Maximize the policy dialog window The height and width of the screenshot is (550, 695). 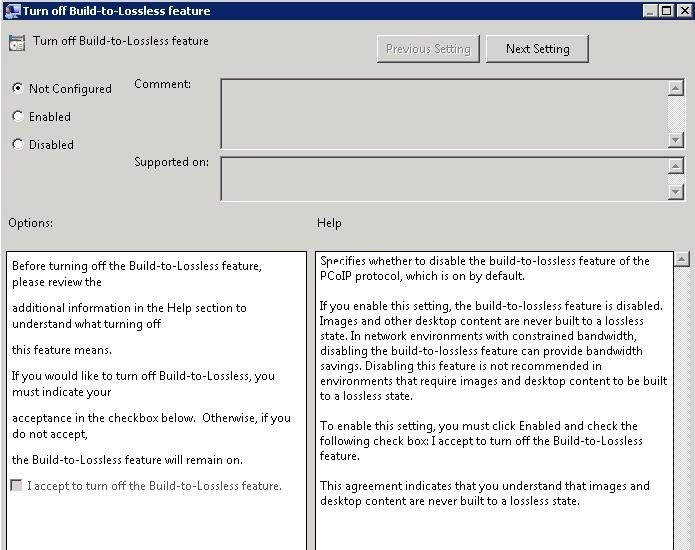666,11
